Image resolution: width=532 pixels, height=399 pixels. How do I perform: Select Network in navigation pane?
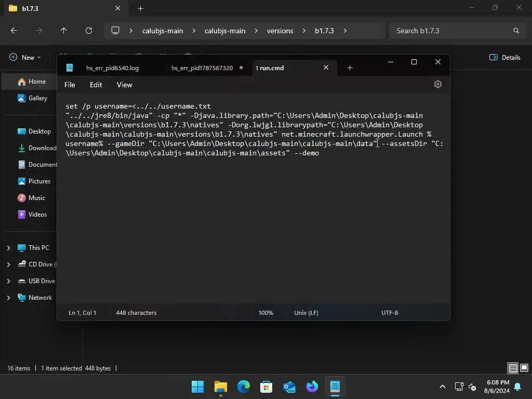click(35, 298)
